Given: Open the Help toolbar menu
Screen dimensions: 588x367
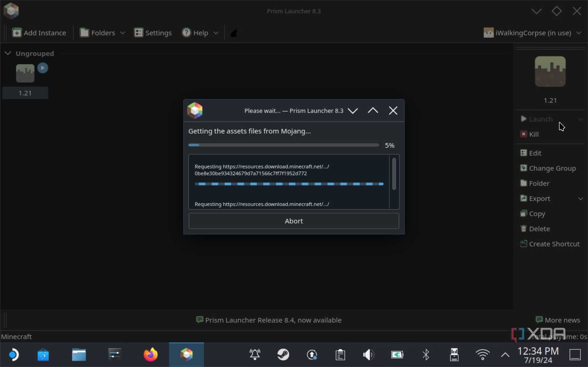Looking at the screenshot, I should click(x=200, y=33).
